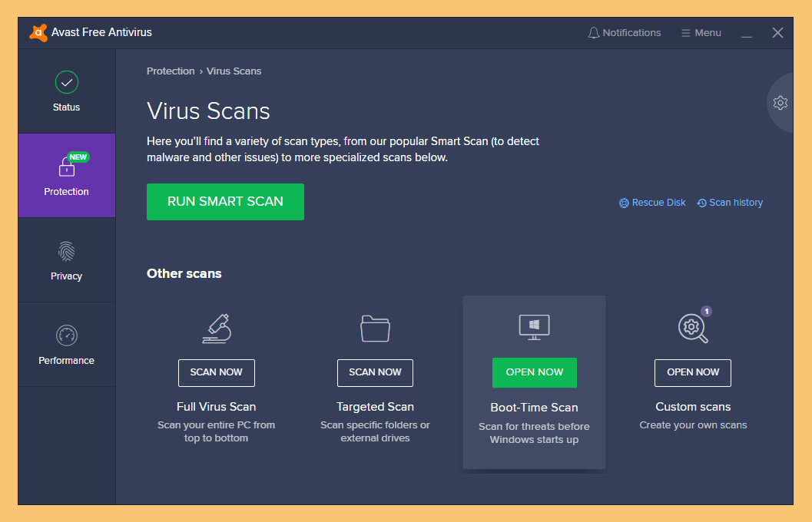This screenshot has height=522, width=812.
Task: Click the Targeted Scan title
Action: click(375, 407)
